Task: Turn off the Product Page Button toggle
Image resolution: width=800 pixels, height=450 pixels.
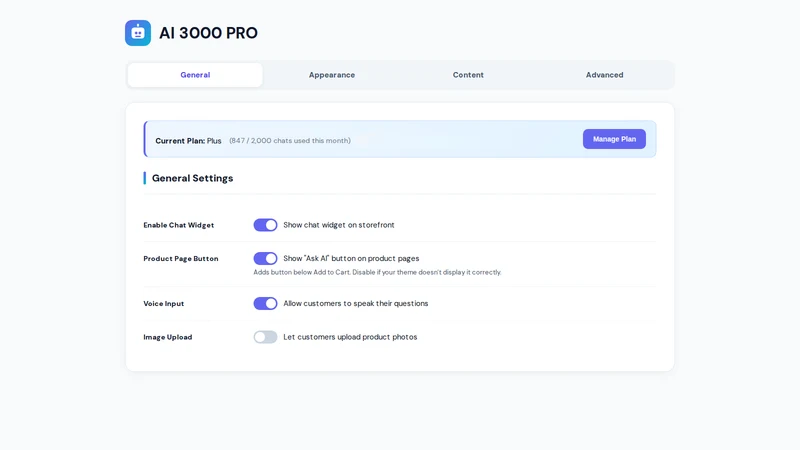Action: (x=265, y=259)
